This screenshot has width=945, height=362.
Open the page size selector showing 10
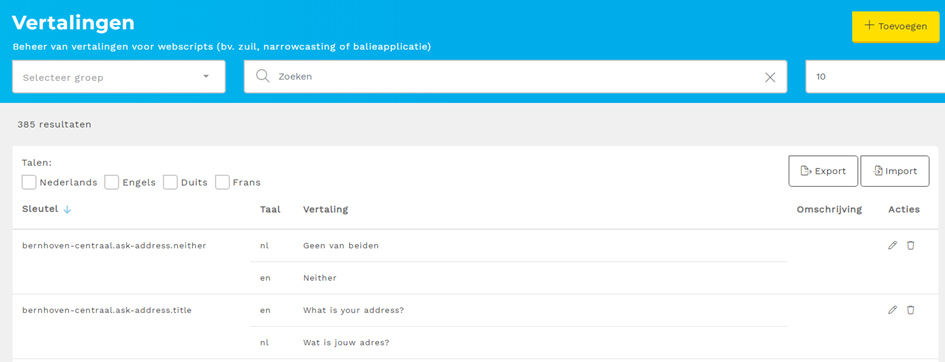pos(875,76)
